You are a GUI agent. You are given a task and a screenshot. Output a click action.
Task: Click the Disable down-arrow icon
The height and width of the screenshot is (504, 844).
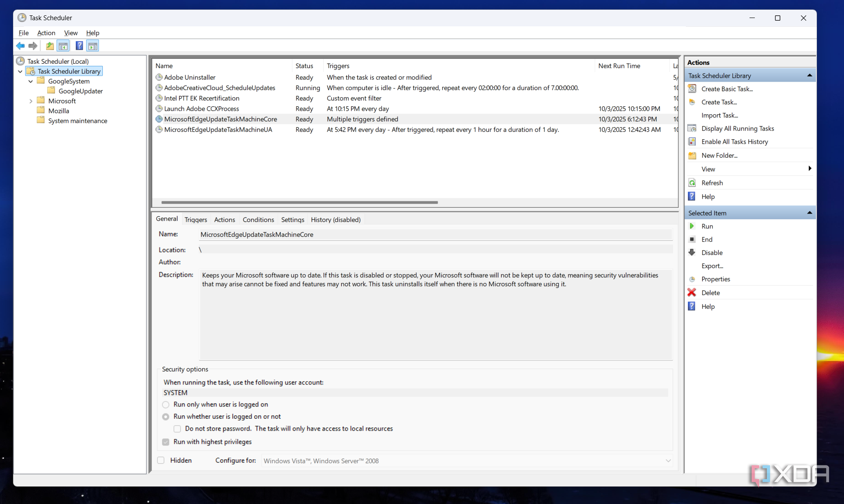click(x=692, y=253)
